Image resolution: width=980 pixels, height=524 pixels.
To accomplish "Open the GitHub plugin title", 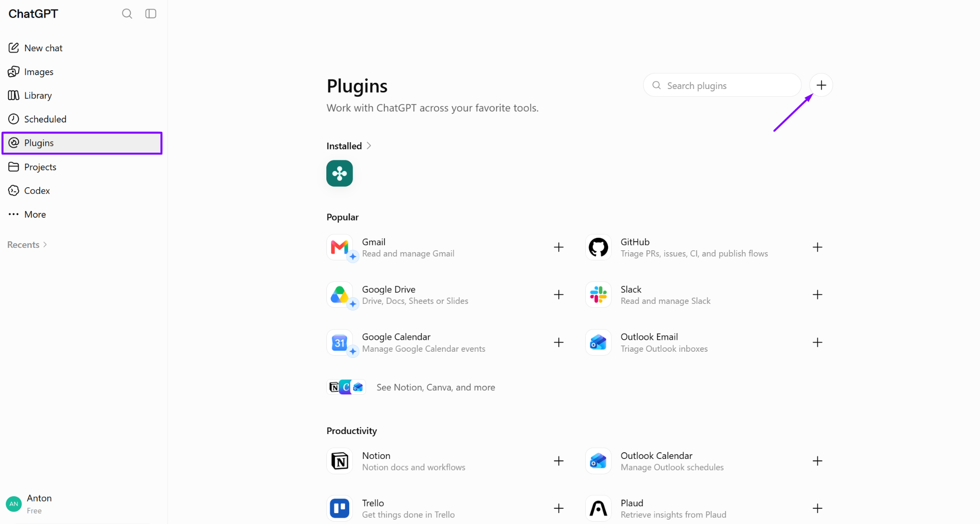I will (x=635, y=242).
